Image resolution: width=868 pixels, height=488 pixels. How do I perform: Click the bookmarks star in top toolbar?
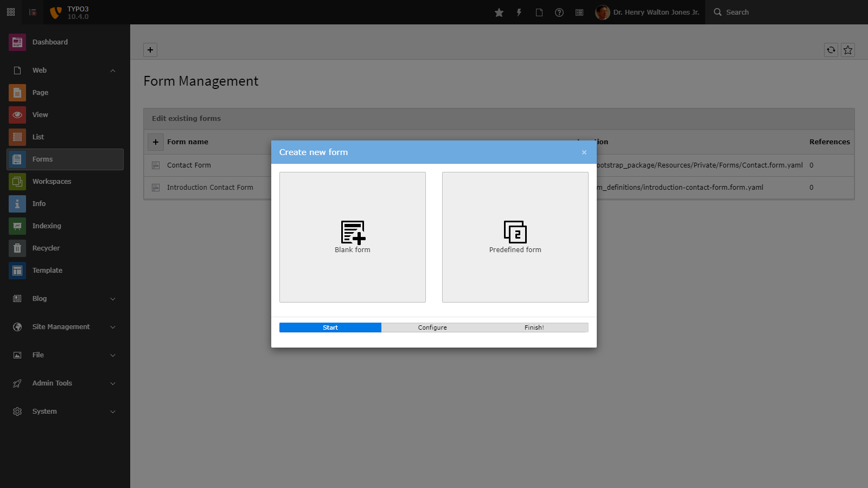tap(499, 12)
